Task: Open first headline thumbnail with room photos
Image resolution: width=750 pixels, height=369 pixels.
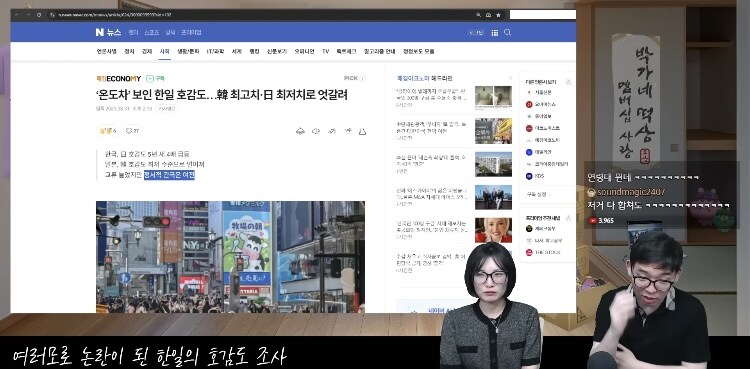Action: pyautogui.click(x=493, y=98)
